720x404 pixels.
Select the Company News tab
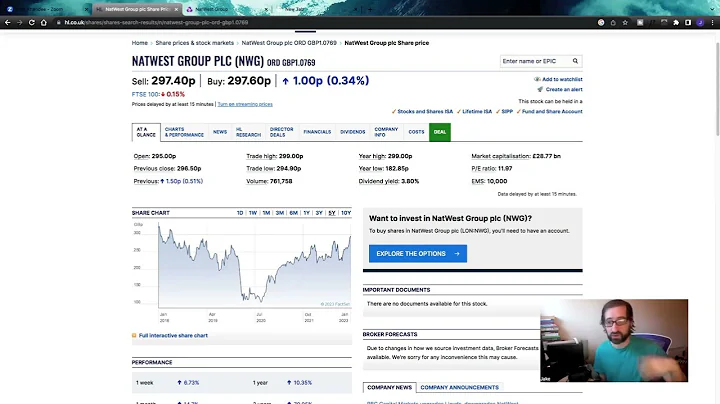point(389,387)
